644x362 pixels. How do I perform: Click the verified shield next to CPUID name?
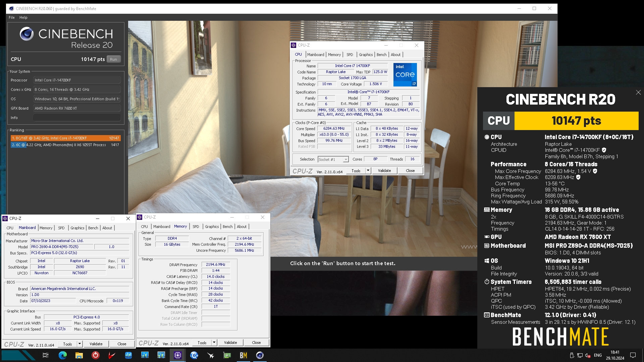pyautogui.click(x=604, y=150)
